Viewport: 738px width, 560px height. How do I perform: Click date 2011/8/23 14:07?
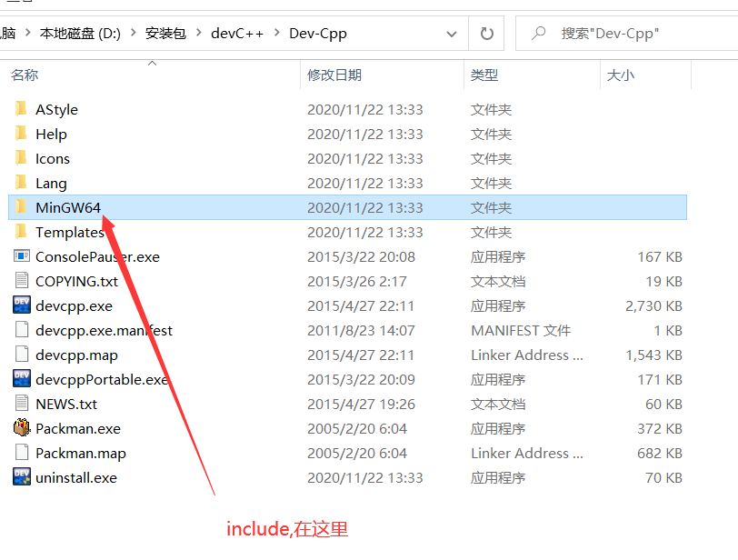pos(361,330)
